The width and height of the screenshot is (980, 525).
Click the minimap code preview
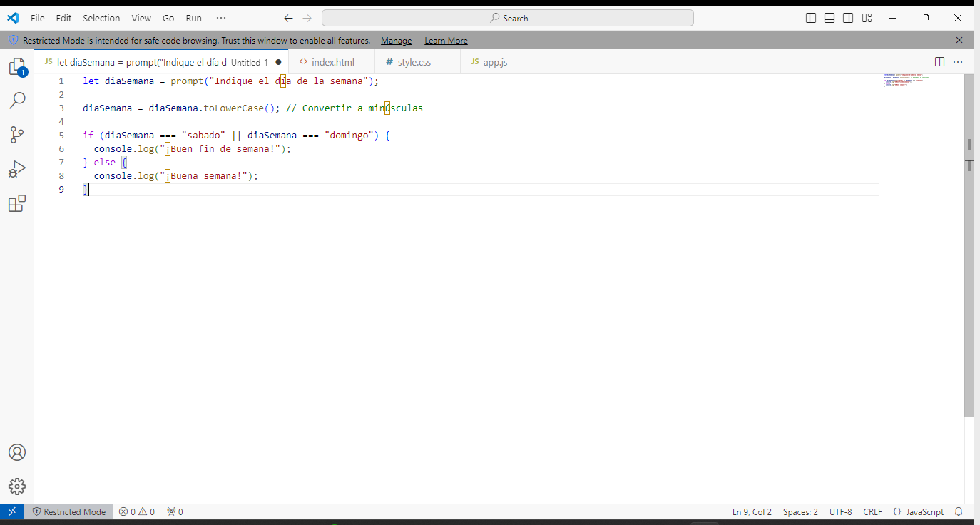click(x=905, y=79)
